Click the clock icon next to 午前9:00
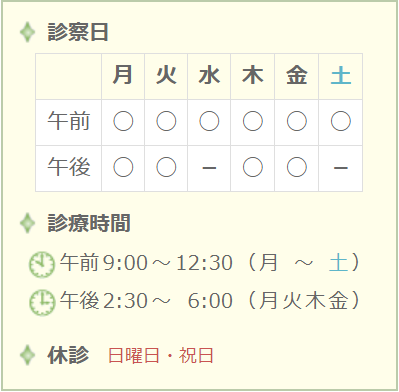Screen dimensions: 399x392 pos(42,265)
